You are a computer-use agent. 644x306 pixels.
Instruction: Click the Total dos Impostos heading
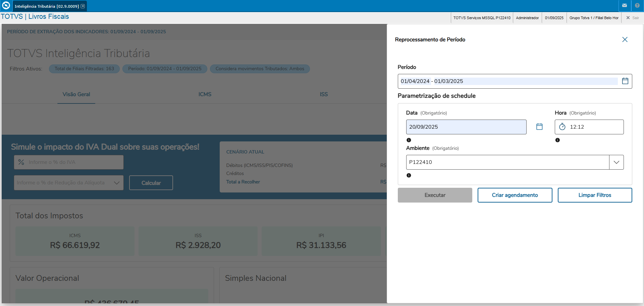tap(49, 216)
